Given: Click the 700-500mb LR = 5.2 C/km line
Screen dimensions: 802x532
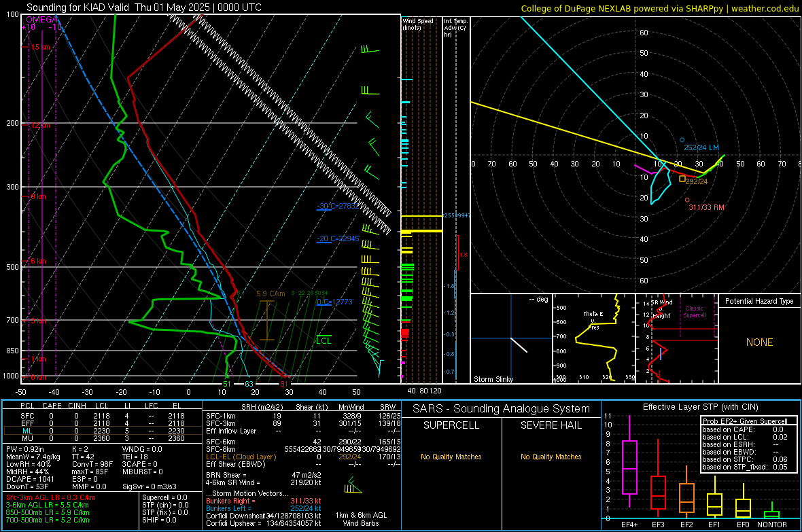Looking at the screenshot, I should point(48,520).
